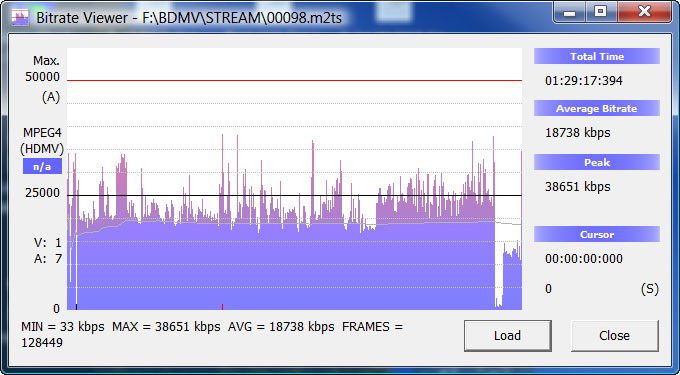Click the black 25000 bitrate line
680x375 pixels.
click(x=294, y=196)
